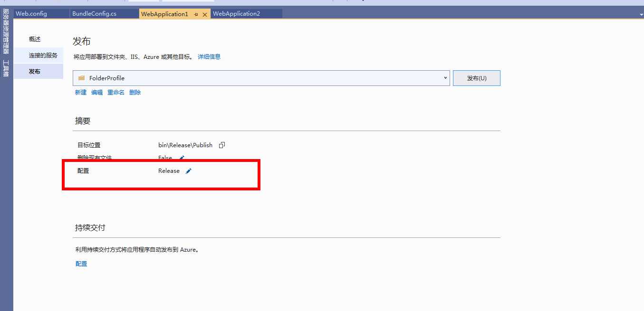Screen dimensions: 644x311
Task: Pin the WebApplication1 tab
Action: pos(196,14)
